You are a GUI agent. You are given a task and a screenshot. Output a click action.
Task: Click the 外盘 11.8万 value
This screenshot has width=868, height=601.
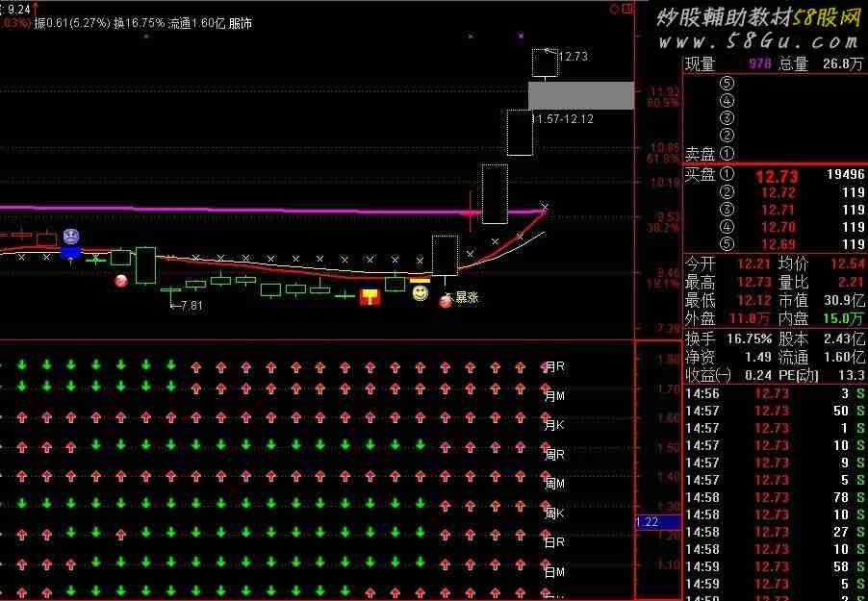[x=749, y=318]
